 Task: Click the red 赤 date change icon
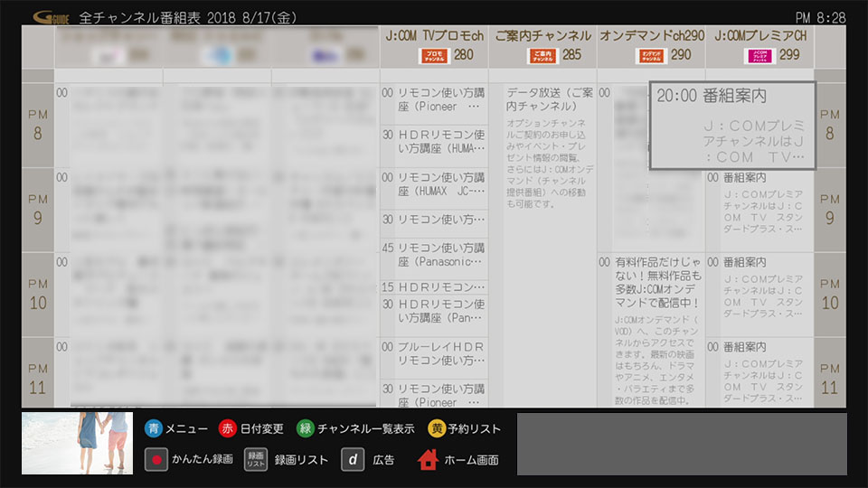[x=228, y=428]
